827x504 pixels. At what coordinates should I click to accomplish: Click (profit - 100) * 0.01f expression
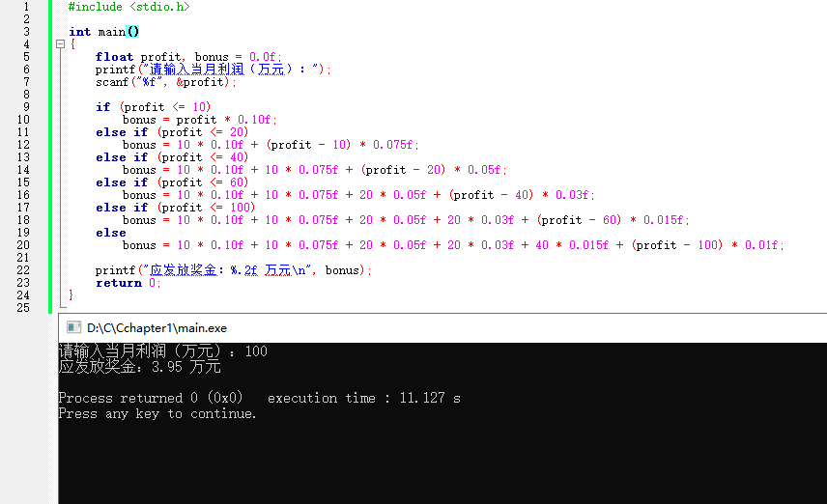coord(705,245)
